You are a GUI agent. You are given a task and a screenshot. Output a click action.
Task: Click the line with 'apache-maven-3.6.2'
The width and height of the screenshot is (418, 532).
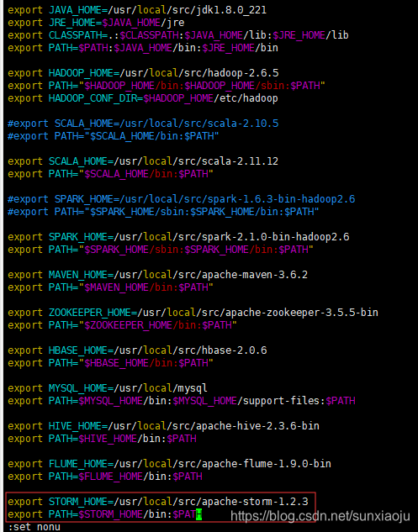[157, 275]
